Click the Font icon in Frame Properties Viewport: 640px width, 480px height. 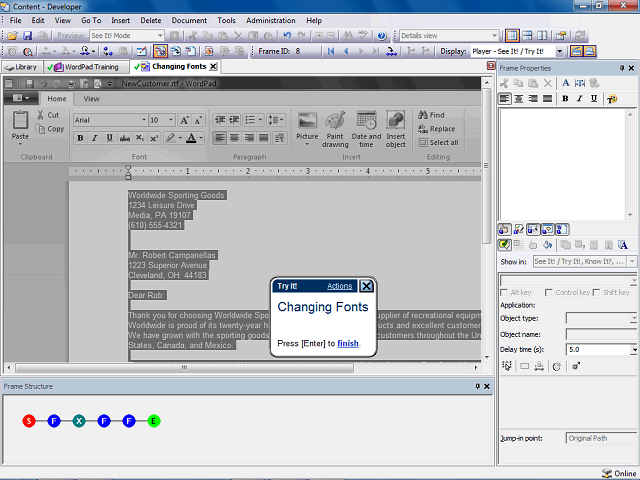tap(566, 83)
